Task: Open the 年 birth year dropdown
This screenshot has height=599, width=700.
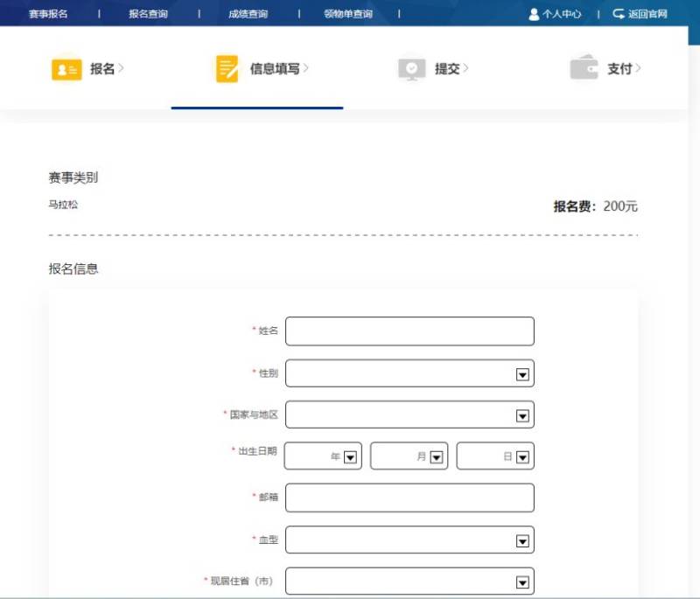Action: (350, 456)
